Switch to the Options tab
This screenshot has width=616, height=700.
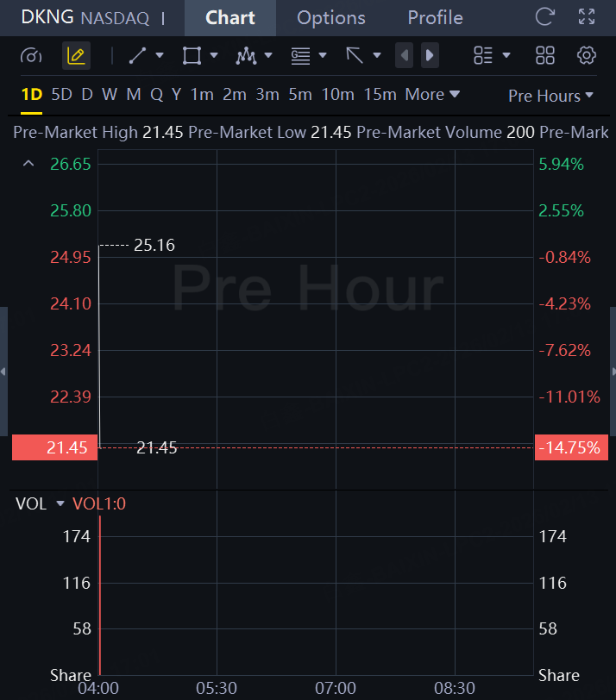point(330,18)
